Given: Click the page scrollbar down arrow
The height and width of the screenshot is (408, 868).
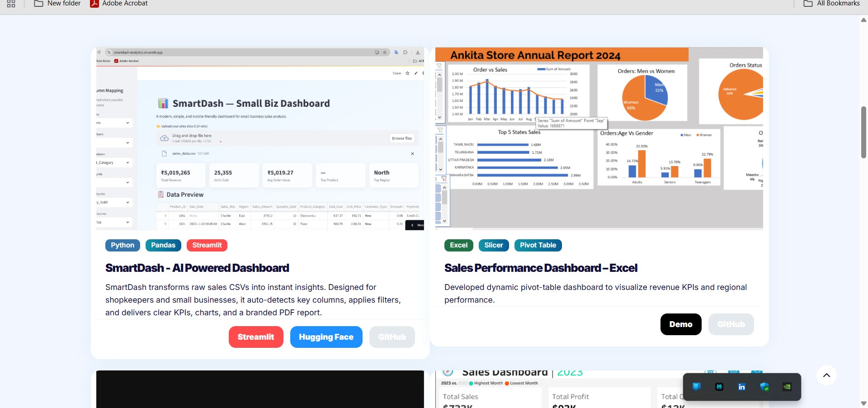Looking at the screenshot, I should pyautogui.click(x=863, y=403).
